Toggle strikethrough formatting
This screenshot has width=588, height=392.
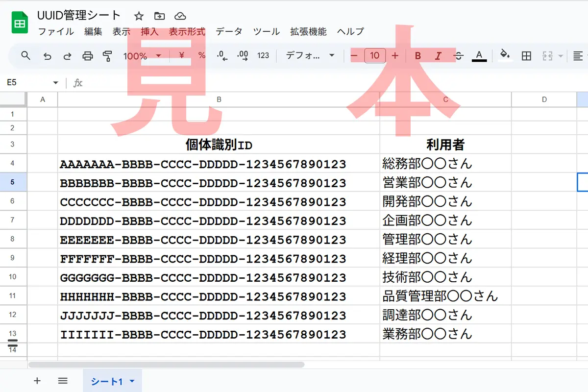[x=459, y=56]
